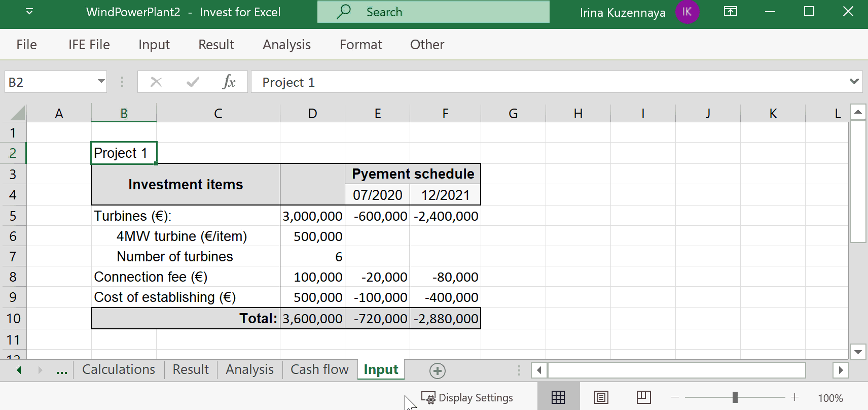Select the Total: label cell

(186, 318)
